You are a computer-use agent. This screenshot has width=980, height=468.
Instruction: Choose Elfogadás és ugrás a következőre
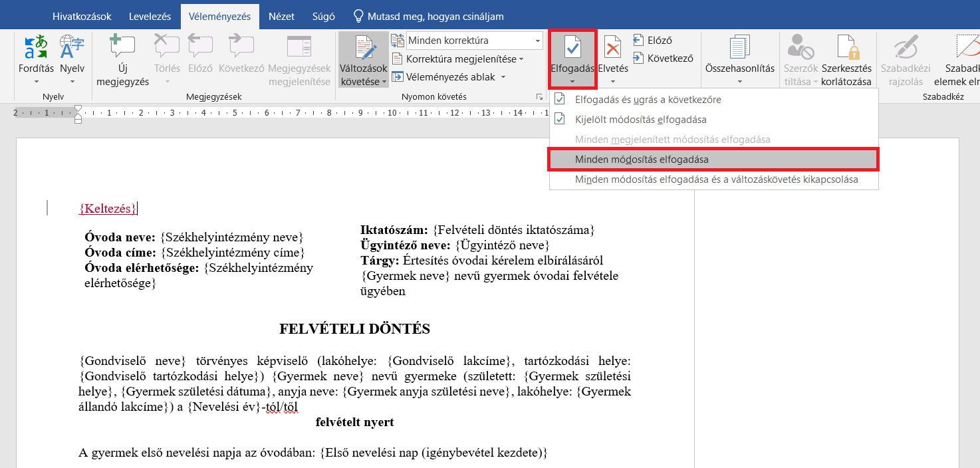(713, 100)
